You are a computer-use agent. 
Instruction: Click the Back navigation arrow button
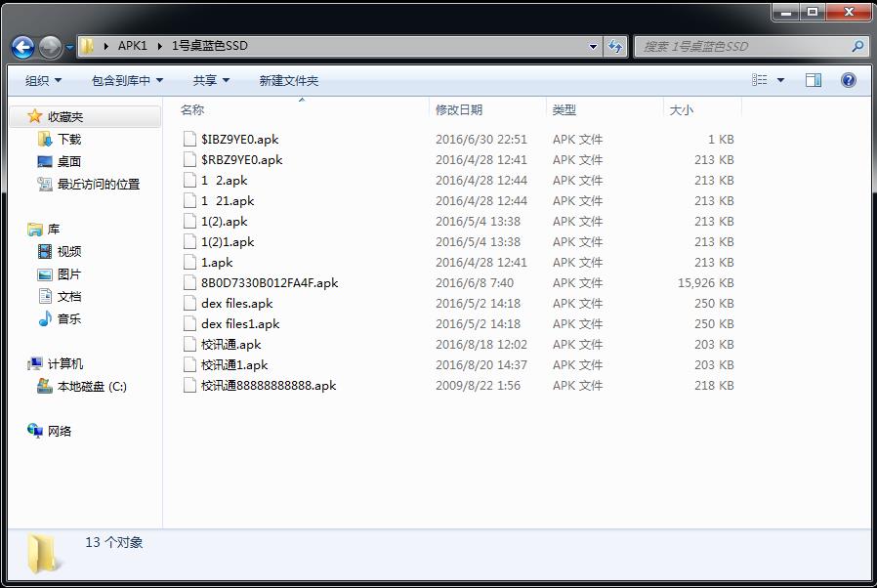point(23,46)
